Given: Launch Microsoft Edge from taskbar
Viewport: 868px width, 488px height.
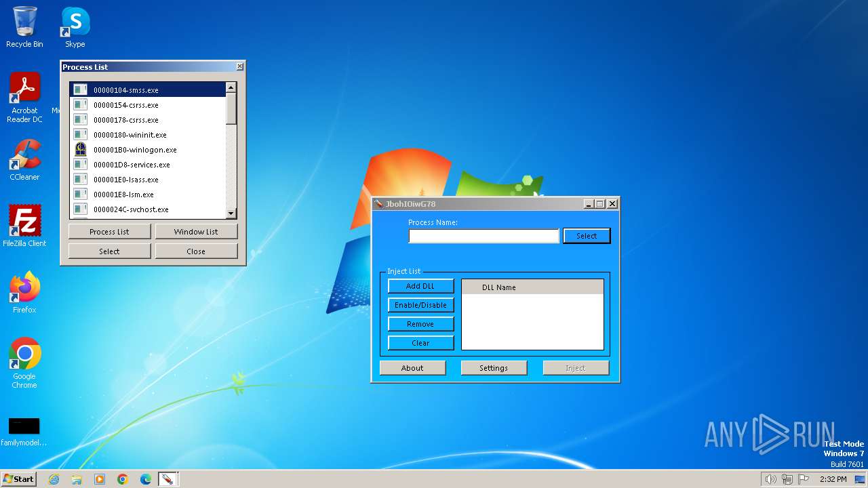Looking at the screenshot, I should pos(146,479).
